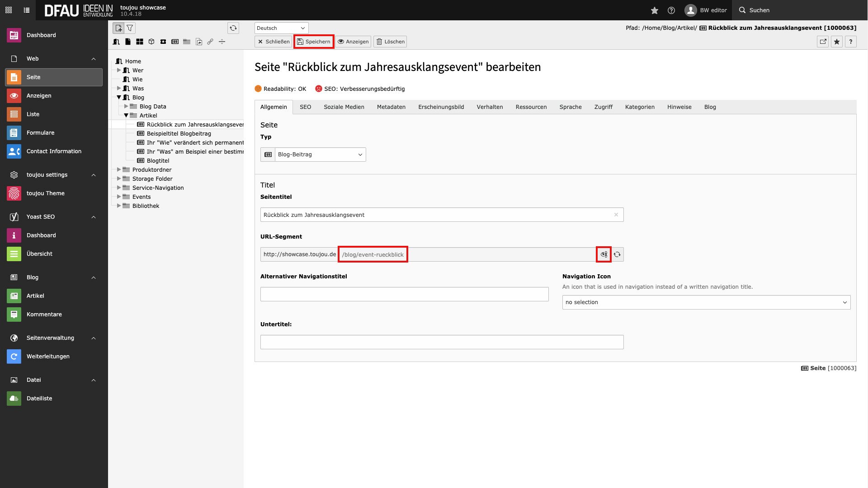This screenshot has width=868, height=488.
Task: Pick the external link page type icon
Action: click(210, 42)
